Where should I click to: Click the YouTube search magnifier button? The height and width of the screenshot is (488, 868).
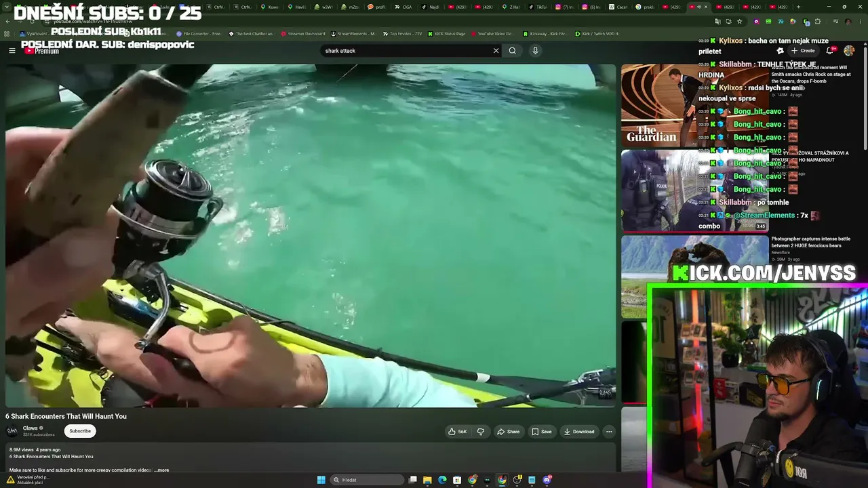(x=513, y=51)
